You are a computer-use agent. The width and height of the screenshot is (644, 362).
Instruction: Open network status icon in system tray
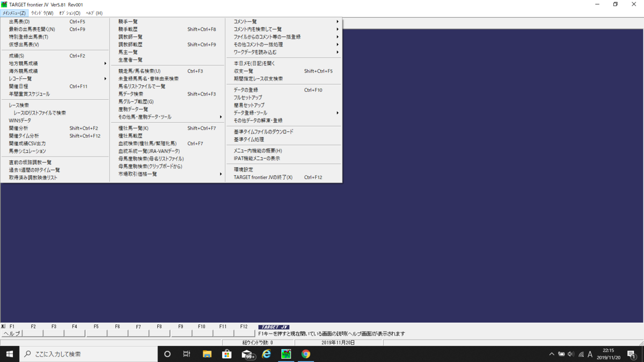[x=581, y=354]
